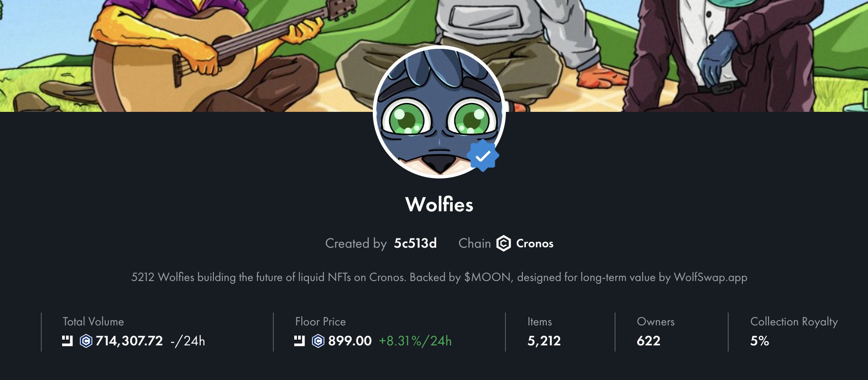Image resolution: width=868 pixels, height=380 pixels.
Task: Click the 5% collection royalty value
Action: pyautogui.click(x=759, y=341)
